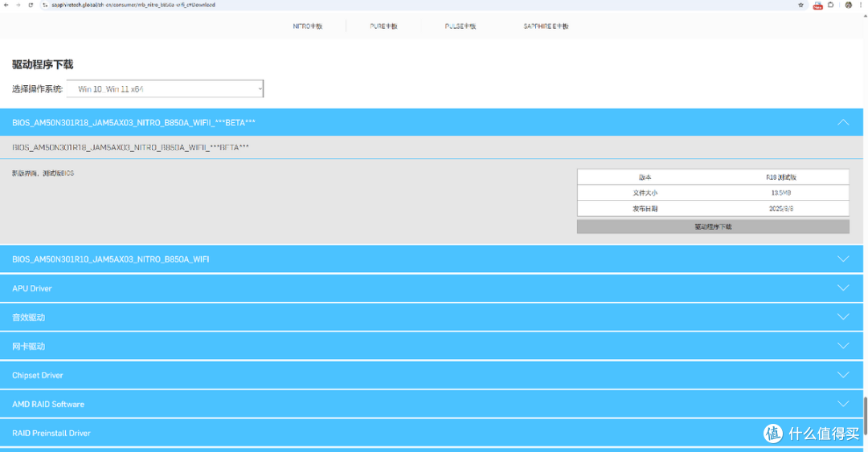
Task: Click the browser back arrow
Action: [6, 5]
